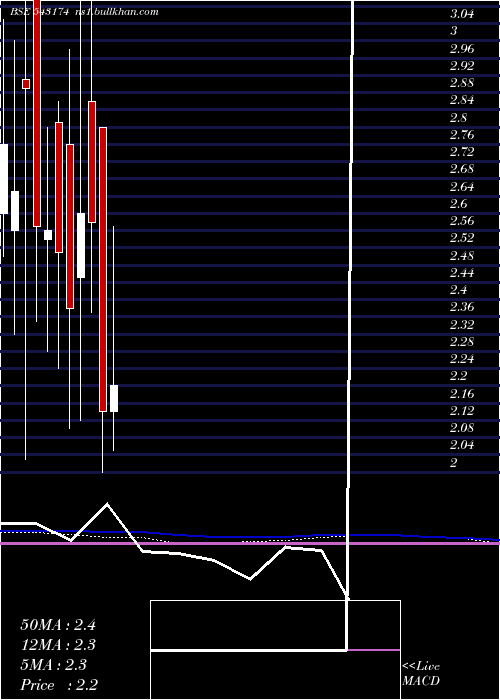Click the "12MA : 2.3" readout
This screenshot has width=500, height=700.
point(58,645)
